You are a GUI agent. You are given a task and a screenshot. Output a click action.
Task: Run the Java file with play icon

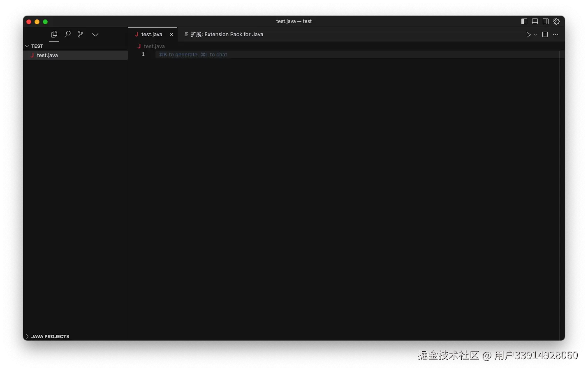pyautogui.click(x=528, y=35)
